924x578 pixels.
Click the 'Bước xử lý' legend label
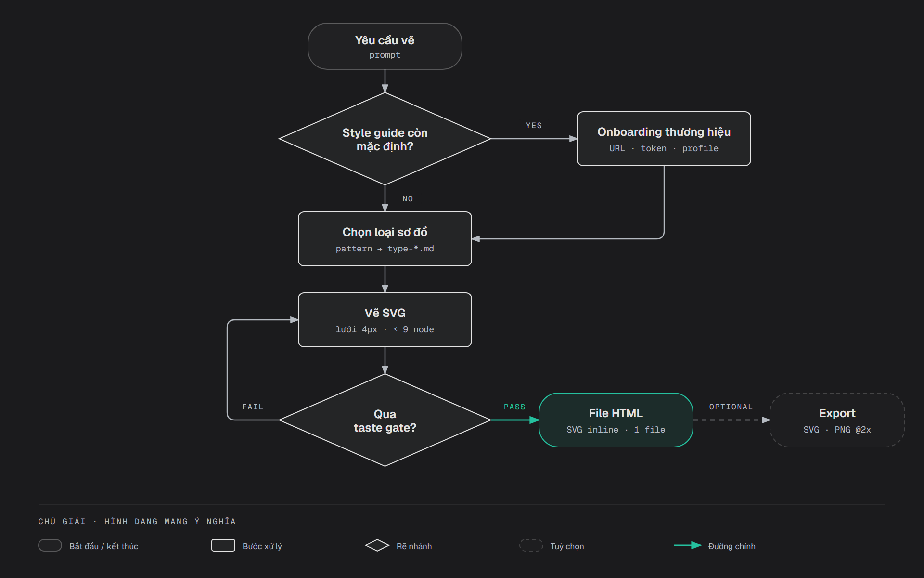(x=262, y=546)
